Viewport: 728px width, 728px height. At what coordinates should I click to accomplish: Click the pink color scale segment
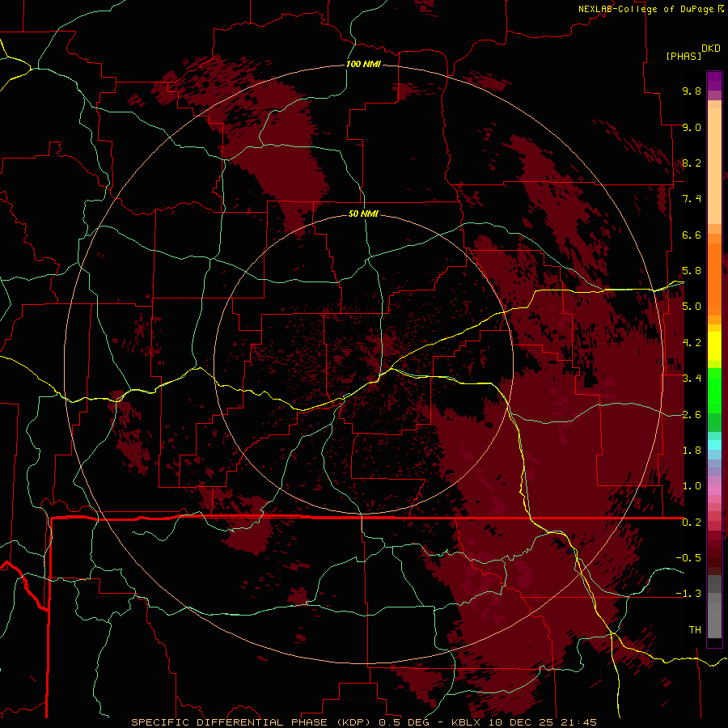click(x=714, y=490)
